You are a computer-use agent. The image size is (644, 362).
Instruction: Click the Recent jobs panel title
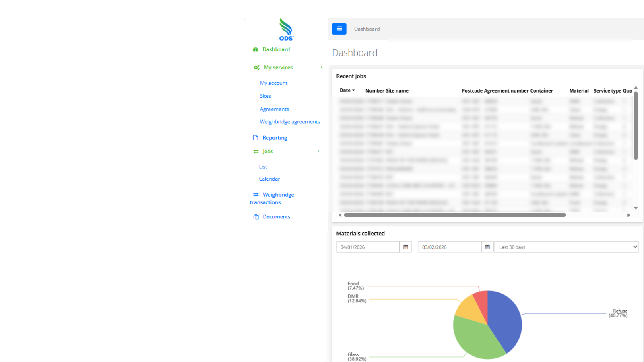351,76
